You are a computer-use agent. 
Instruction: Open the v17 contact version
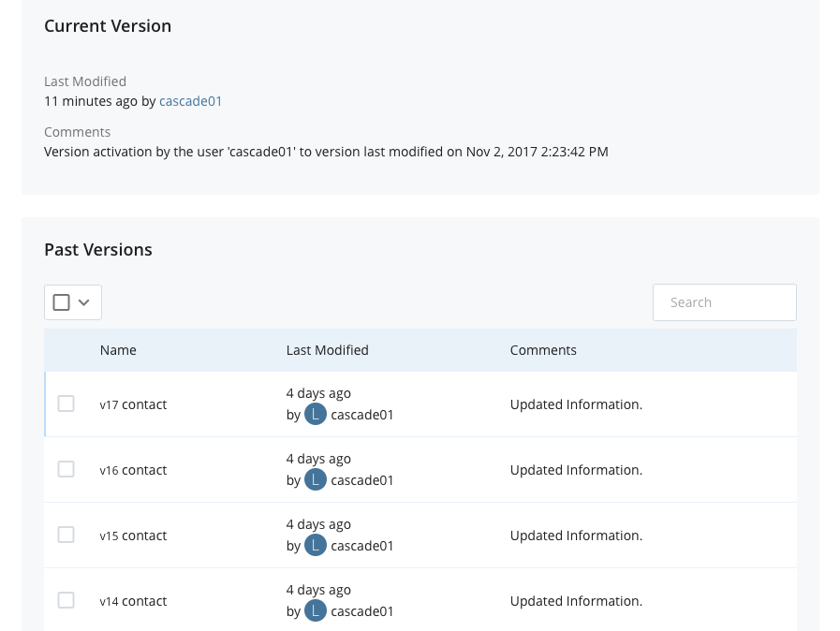point(133,405)
